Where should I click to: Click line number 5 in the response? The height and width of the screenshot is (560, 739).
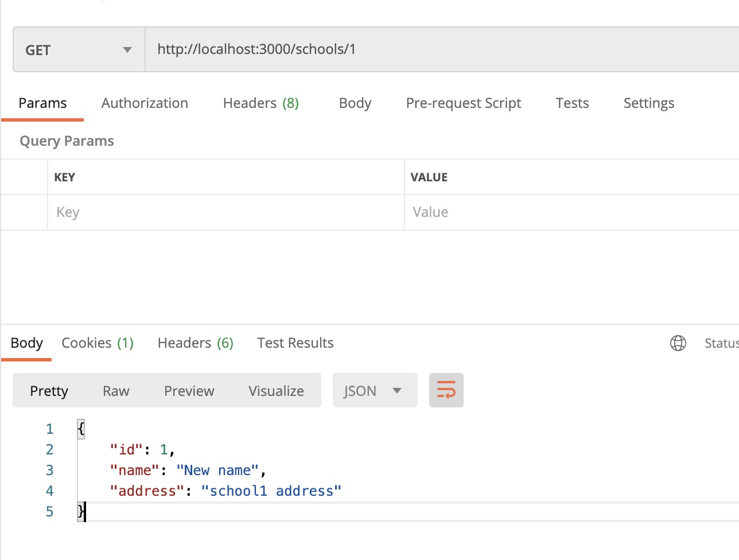pyautogui.click(x=50, y=512)
